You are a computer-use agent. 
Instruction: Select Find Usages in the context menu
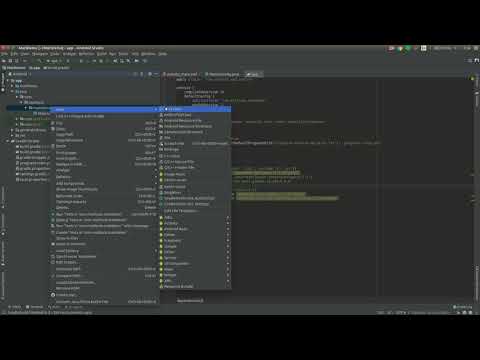pos(104,152)
